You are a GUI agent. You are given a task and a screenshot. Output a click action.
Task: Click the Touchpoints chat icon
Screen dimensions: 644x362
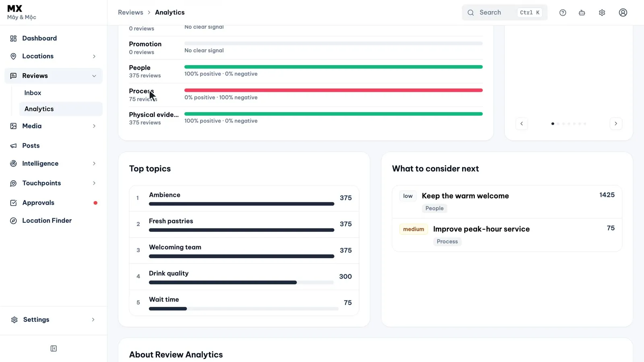[x=13, y=183]
